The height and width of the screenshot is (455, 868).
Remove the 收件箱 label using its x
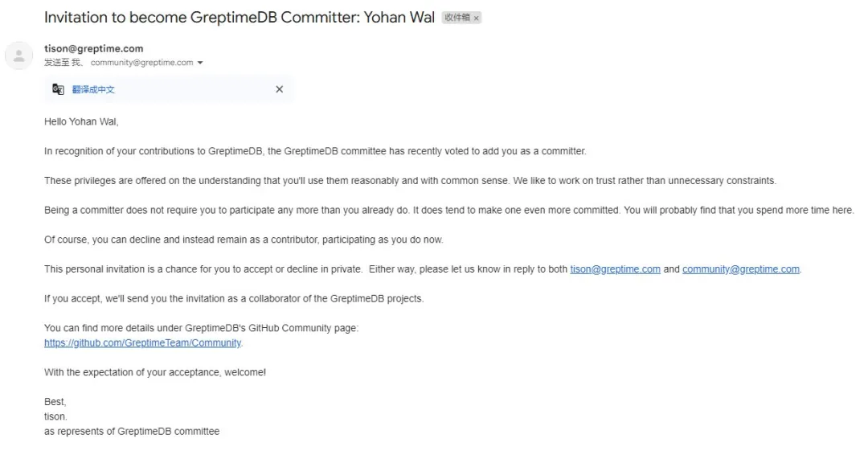[x=476, y=18]
